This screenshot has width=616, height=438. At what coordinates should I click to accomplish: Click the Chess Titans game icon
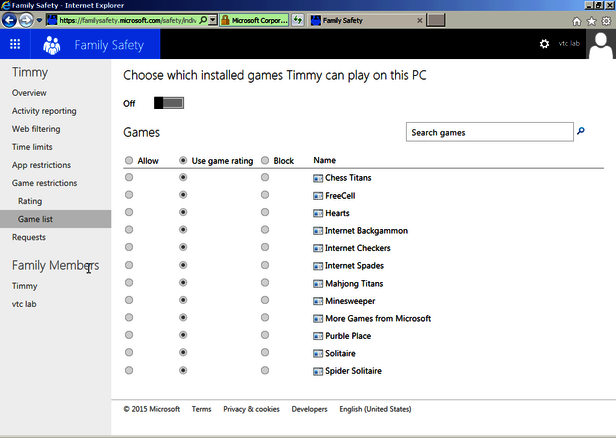coord(318,178)
